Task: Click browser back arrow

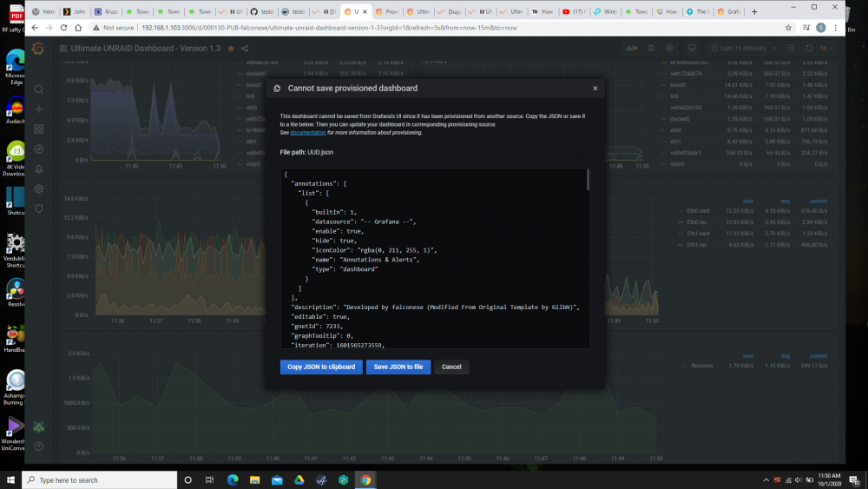Action: click(x=35, y=28)
